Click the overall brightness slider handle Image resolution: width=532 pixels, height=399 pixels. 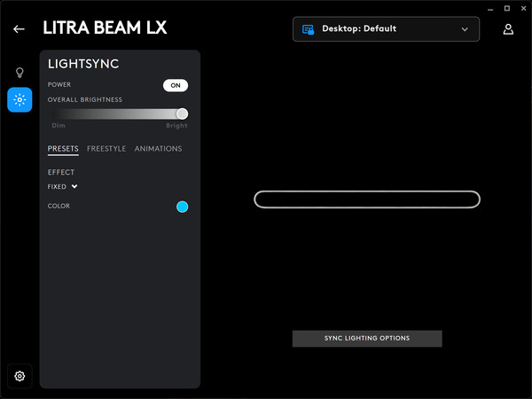tap(182, 113)
